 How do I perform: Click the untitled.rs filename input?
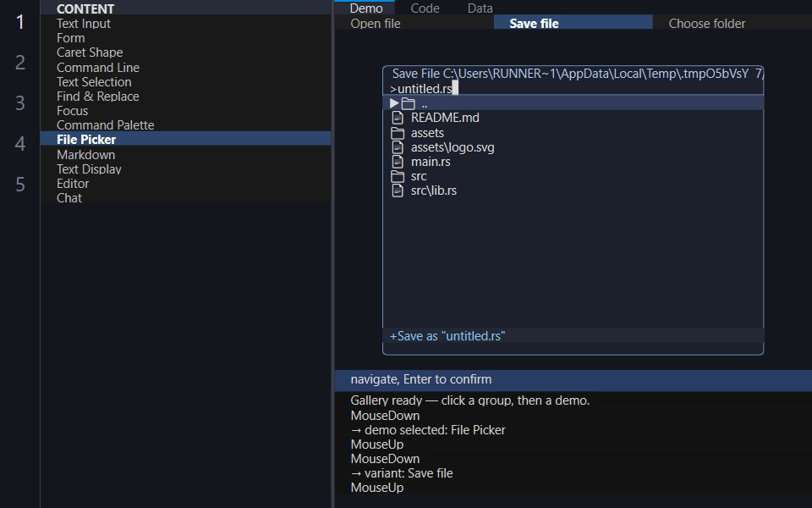[573, 89]
